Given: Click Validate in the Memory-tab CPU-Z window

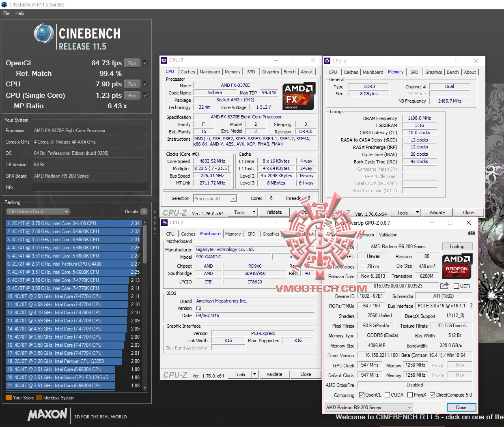Looking at the screenshot, I should click(x=437, y=212).
